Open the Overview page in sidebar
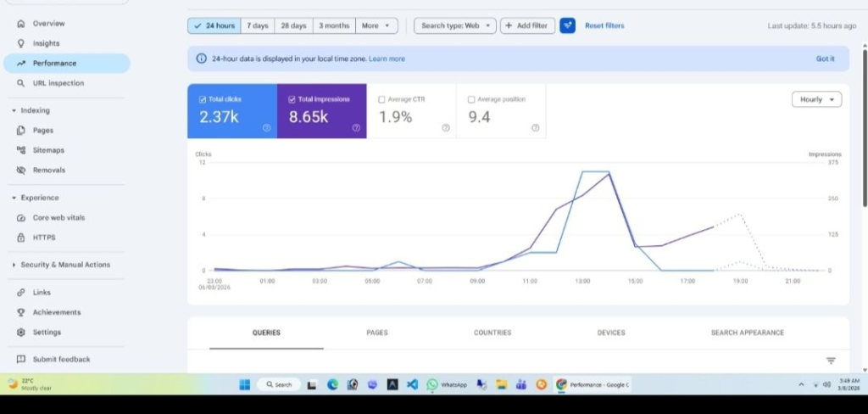 click(x=48, y=23)
